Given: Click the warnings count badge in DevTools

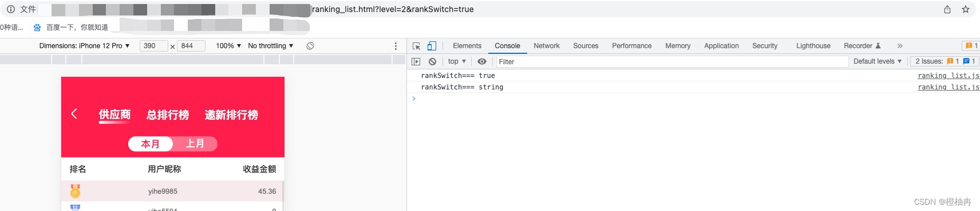Looking at the screenshot, I should coord(971,46).
